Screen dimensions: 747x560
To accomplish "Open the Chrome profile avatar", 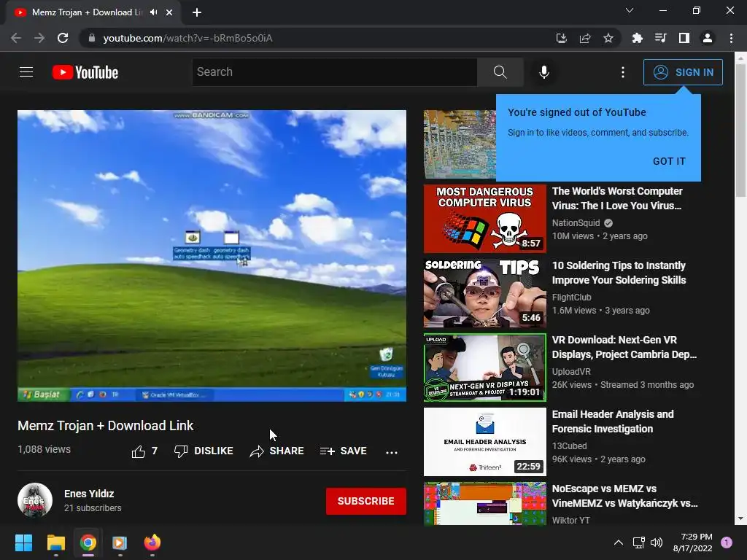I will point(708,38).
